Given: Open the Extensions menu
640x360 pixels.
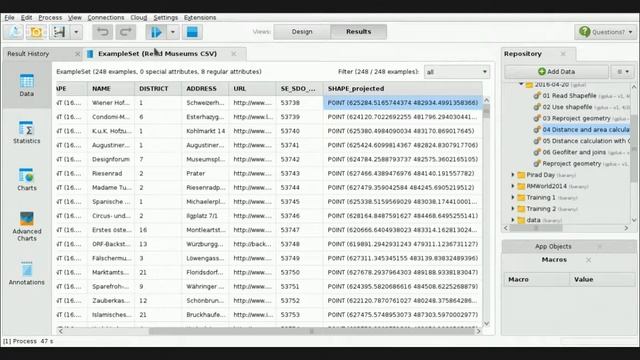Looking at the screenshot, I should coord(200,18).
